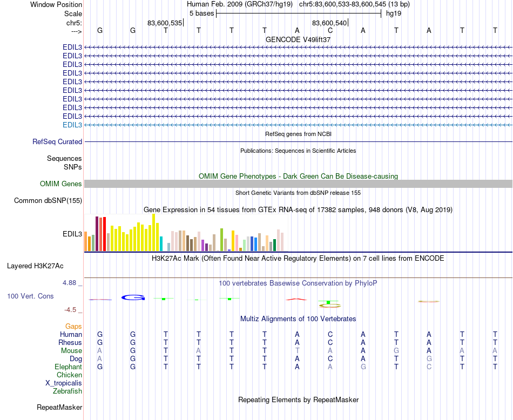Click the Layered H3K27Ac label
This screenshot has height=420, width=513.
(x=35, y=266)
